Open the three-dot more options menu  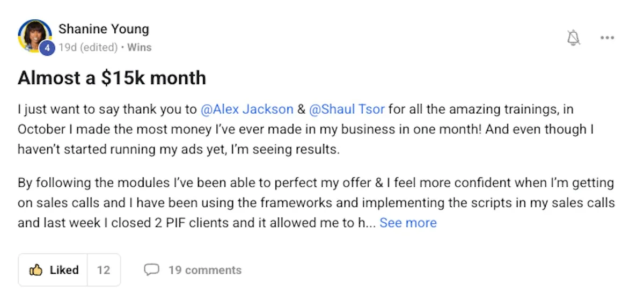(x=607, y=38)
